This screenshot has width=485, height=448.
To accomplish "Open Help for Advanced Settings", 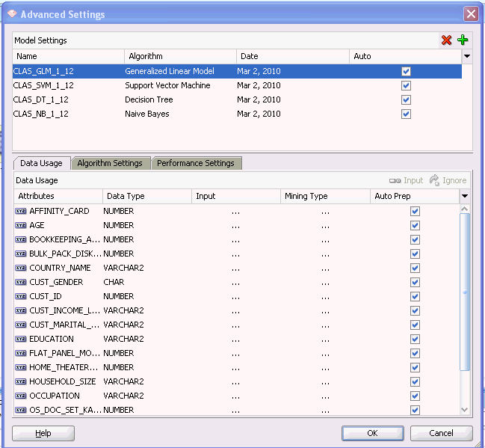I will click(43, 433).
